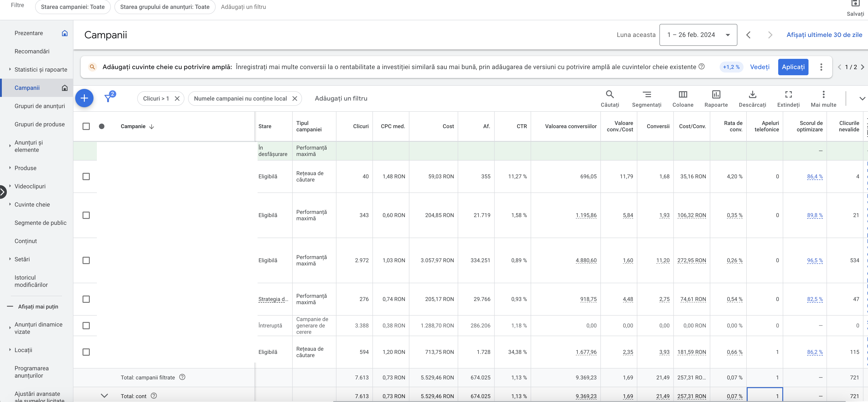This screenshot has width=868, height=402.
Task: Click help icon beside Total: campanii filtrate
Action: coord(182,377)
